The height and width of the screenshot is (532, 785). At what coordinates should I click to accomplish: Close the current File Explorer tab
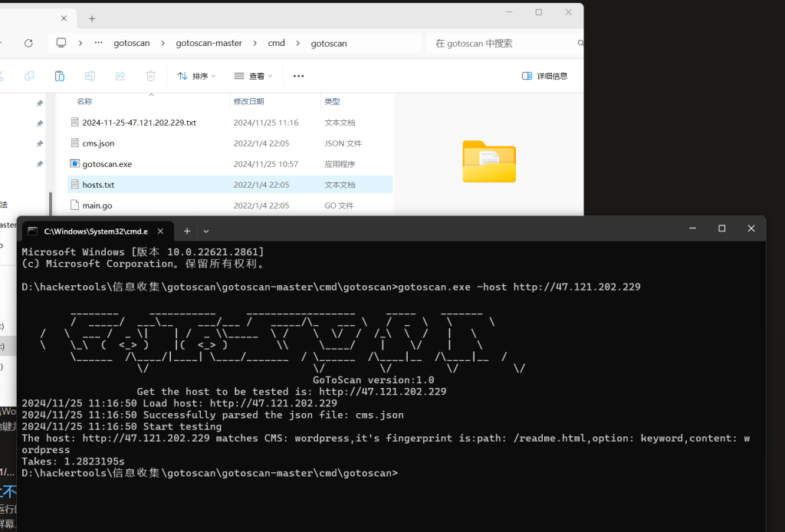tap(64, 18)
